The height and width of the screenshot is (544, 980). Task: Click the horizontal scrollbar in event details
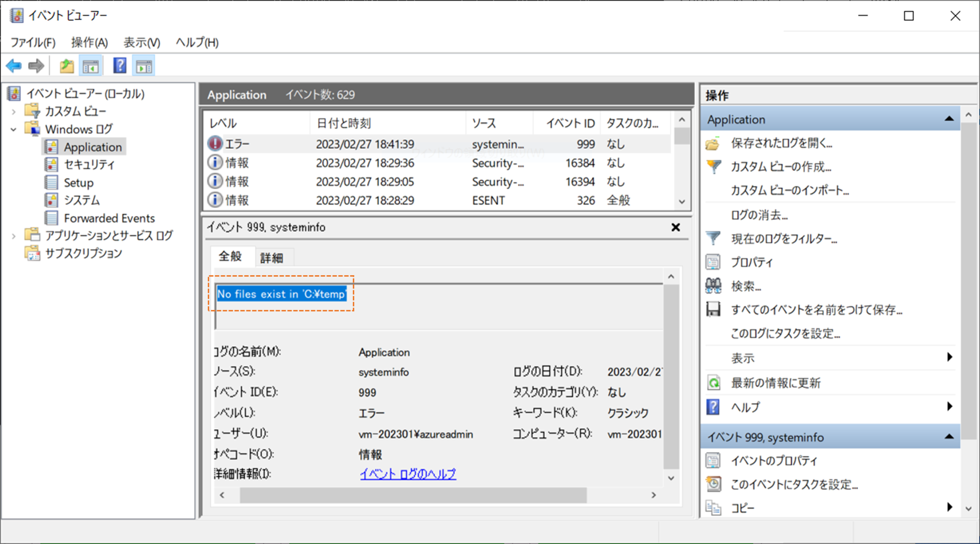413,495
